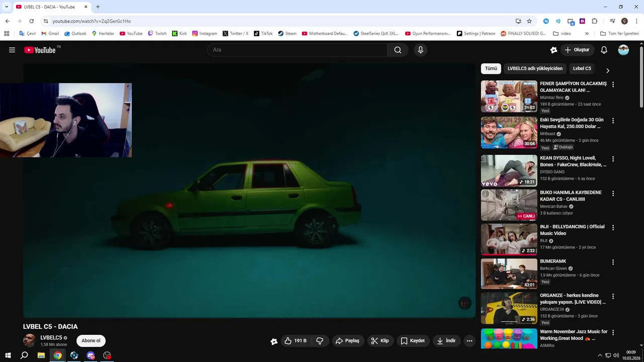
Task: Open Chrome media controls icon
Action: (612, 21)
